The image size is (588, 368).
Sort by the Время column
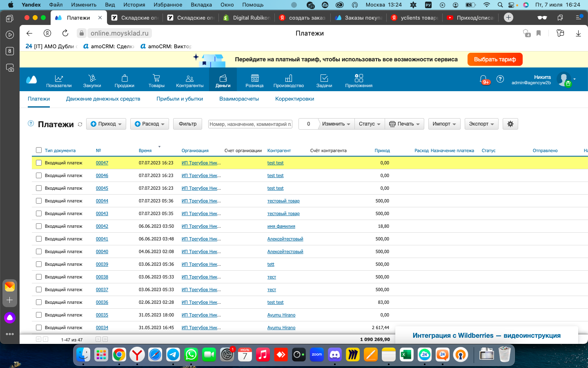click(145, 150)
